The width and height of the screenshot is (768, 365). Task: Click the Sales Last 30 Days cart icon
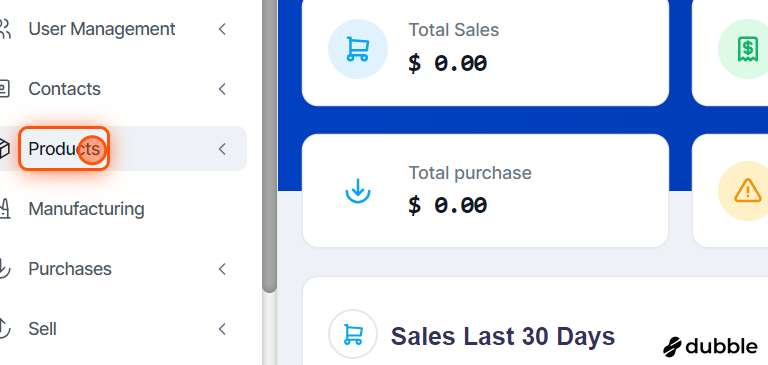point(353,334)
